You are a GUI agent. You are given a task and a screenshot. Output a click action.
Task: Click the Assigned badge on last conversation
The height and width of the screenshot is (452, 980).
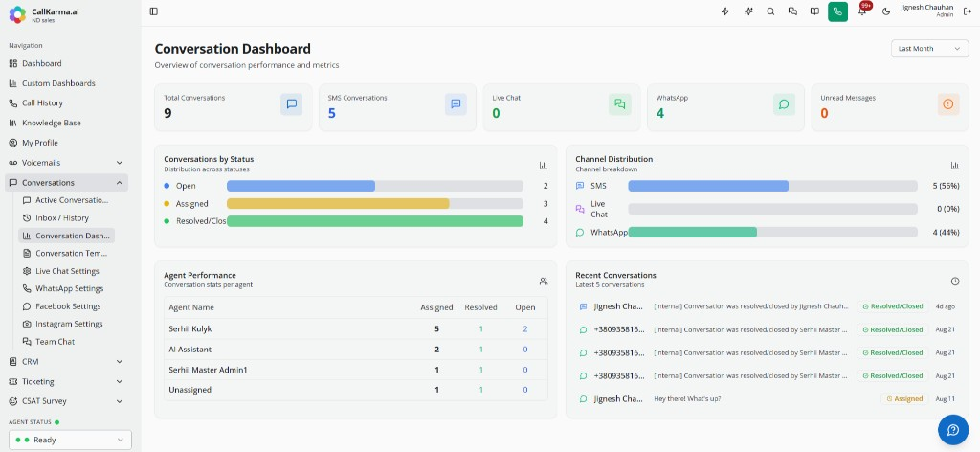(904, 398)
